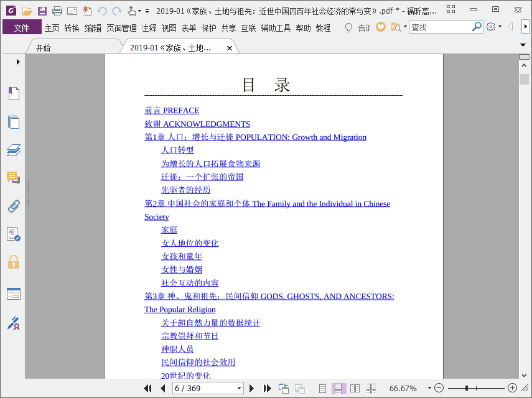Viewport: 532px width, 398px height.
Task: Open the page number dropdown
Action: click(x=239, y=389)
